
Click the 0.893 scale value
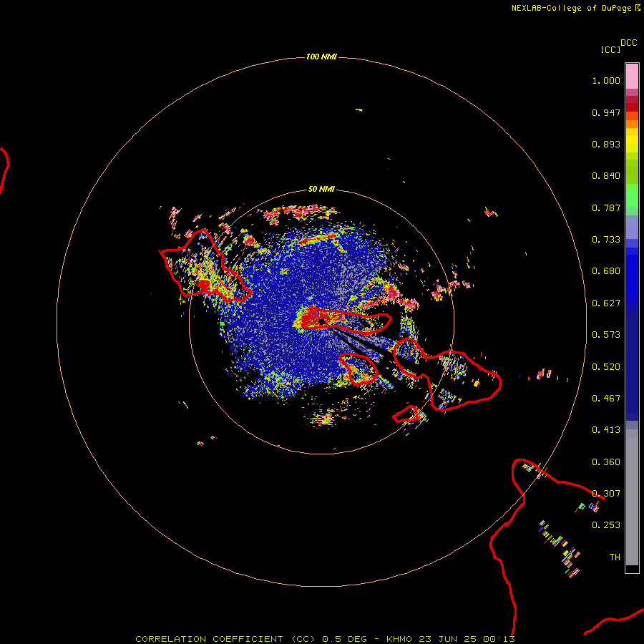coord(606,144)
